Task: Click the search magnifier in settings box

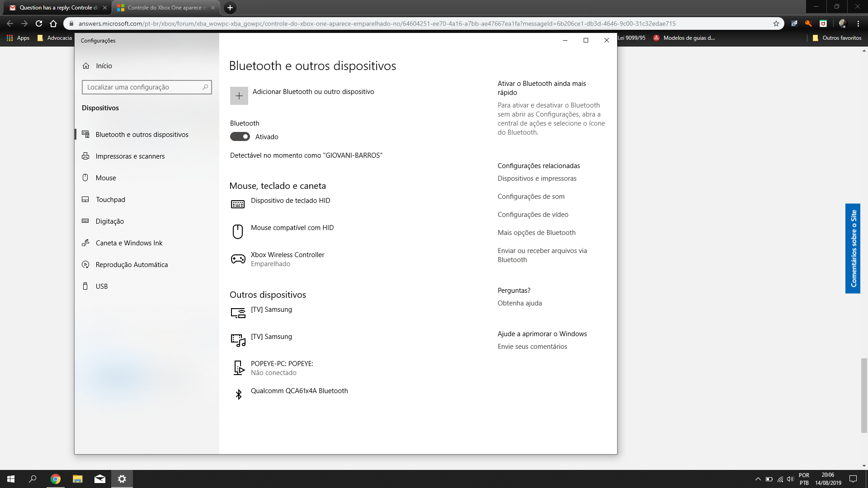Action: pos(205,87)
